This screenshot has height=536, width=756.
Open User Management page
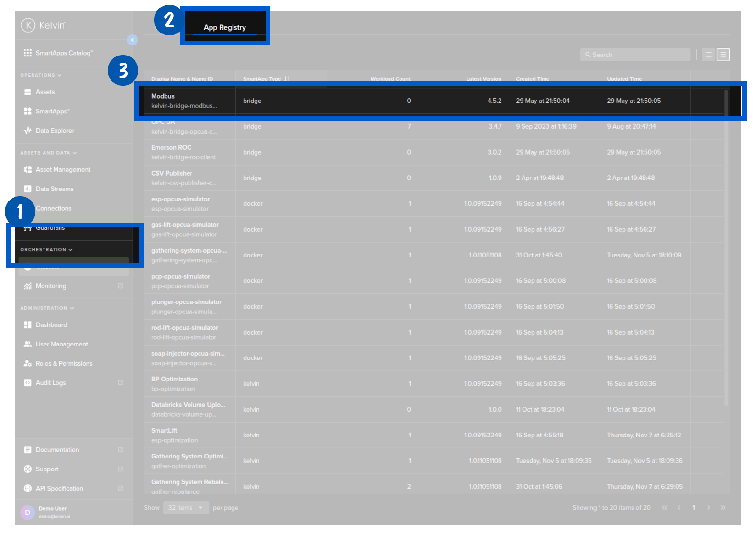[x=62, y=344]
